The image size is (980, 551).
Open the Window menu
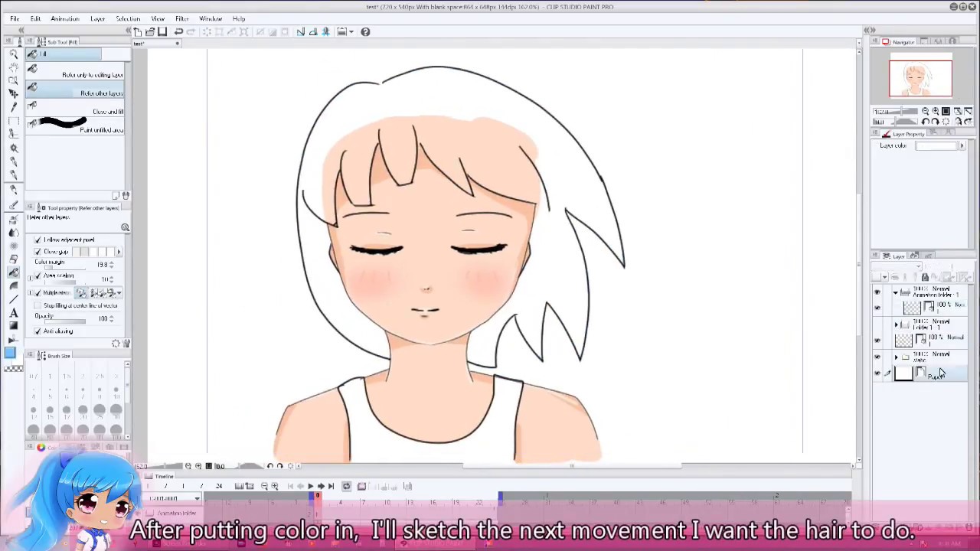click(x=211, y=18)
